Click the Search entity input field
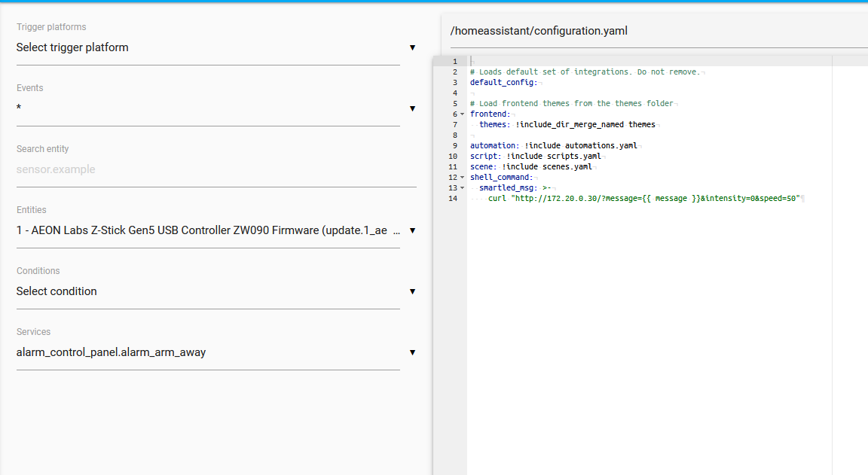The width and height of the screenshot is (868, 475). click(x=215, y=169)
